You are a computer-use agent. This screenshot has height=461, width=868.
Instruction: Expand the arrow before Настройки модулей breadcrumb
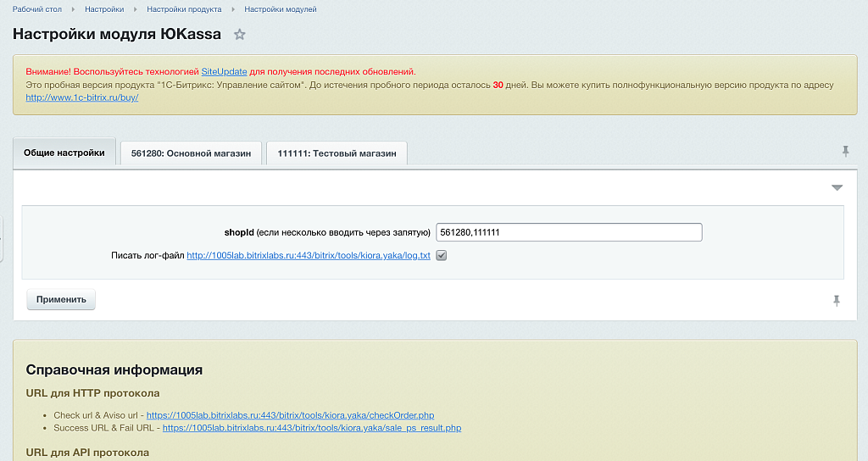tap(236, 9)
